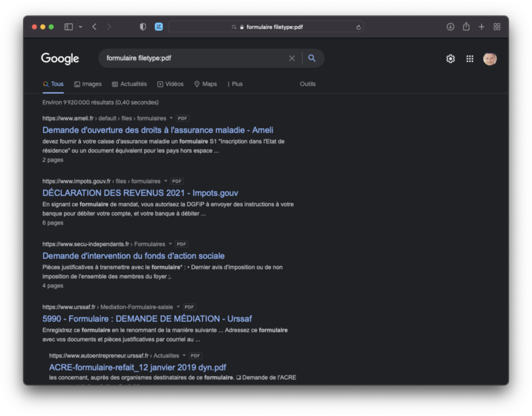The height and width of the screenshot is (416, 532).
Task: Show the tab overview grid
Action: pos(497,27)
